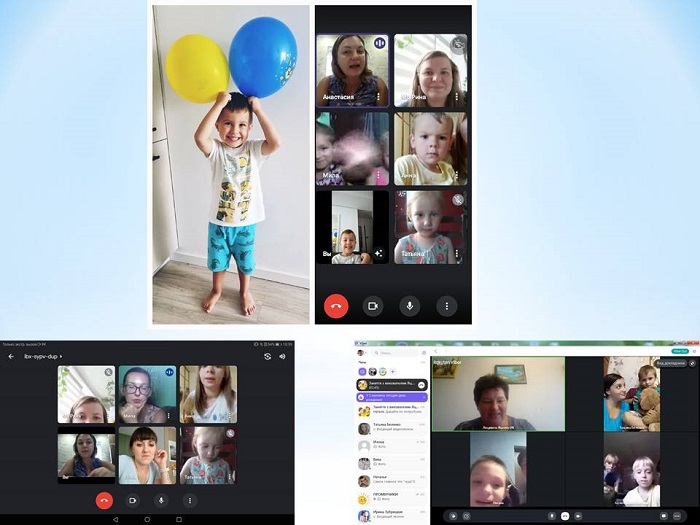Open Viber settings gear at the header's right end
The width and height of the screenshot is (700, 525).
[x=694, y=351]
